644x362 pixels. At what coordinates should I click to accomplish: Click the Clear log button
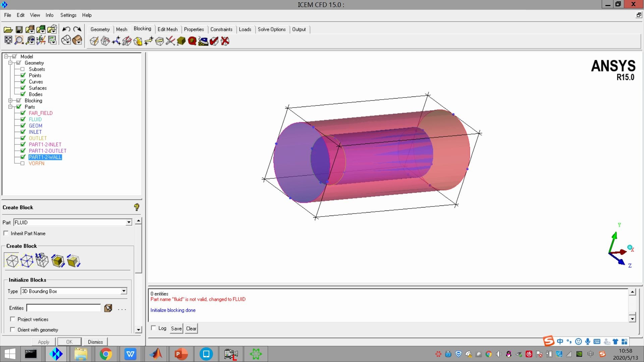(191, 328)
